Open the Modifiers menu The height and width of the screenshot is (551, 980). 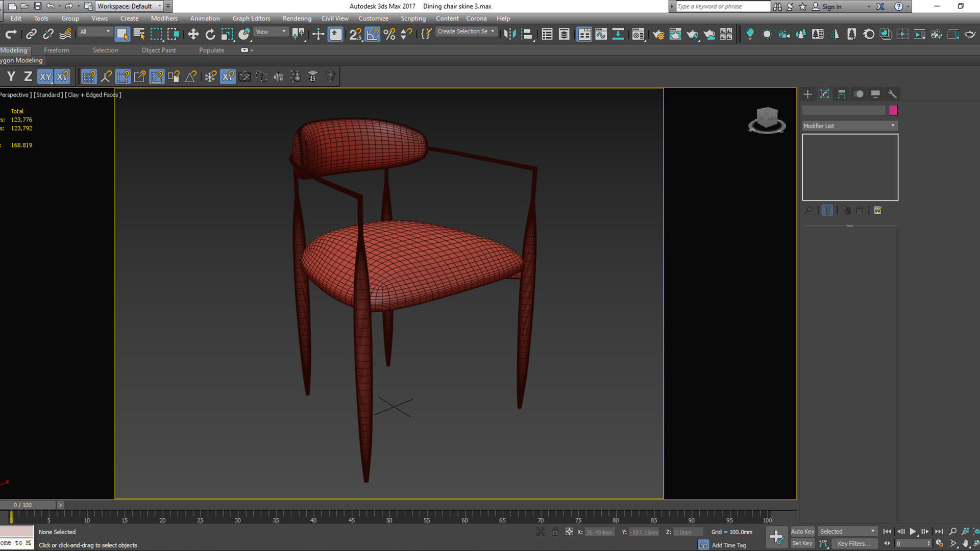click(x=164, y=18)
